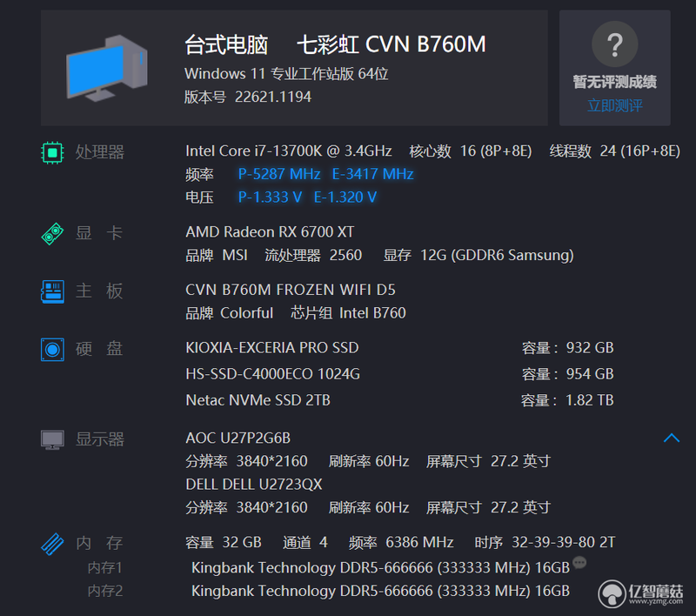Click the 立即测评 link

(x=614, y=105)
